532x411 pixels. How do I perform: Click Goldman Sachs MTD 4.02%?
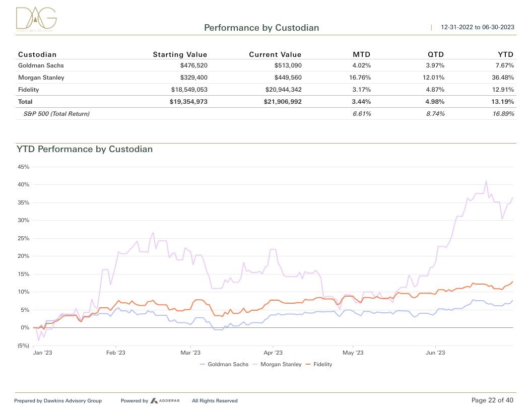coord(362,65)
